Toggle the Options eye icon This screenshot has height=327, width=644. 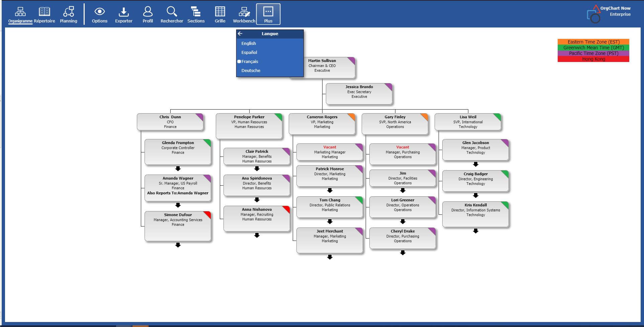pos(99,15)
